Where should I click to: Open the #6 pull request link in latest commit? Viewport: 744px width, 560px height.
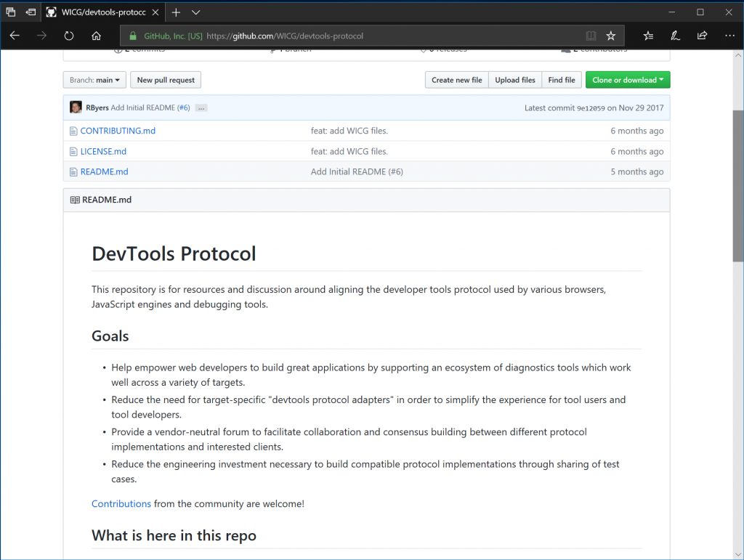183,107
